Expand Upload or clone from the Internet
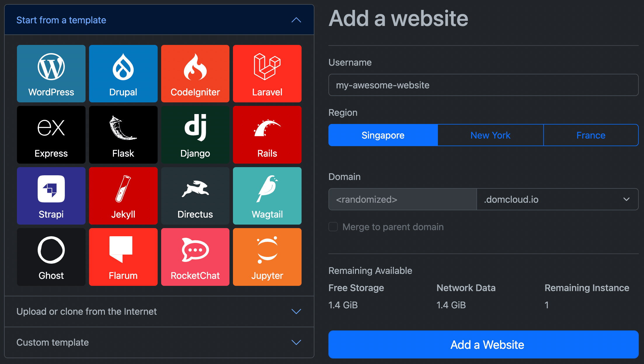 coord(159,311)
